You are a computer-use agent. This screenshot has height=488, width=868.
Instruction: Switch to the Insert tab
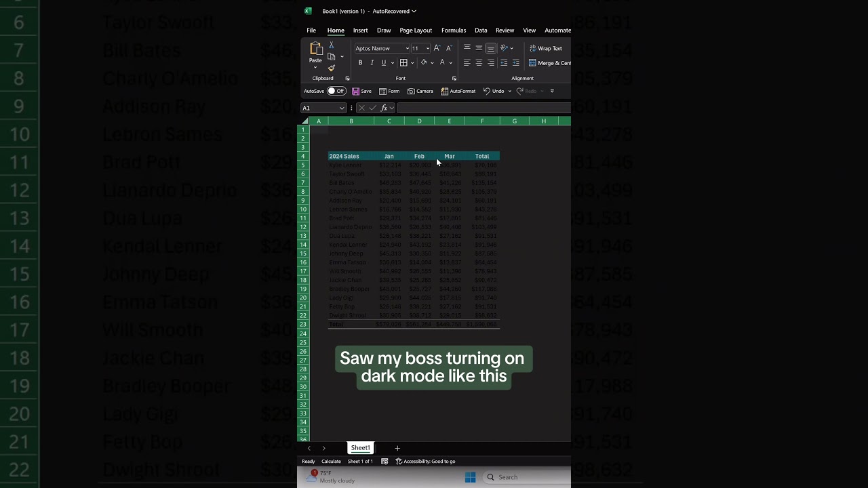click(x=360, y=30)
